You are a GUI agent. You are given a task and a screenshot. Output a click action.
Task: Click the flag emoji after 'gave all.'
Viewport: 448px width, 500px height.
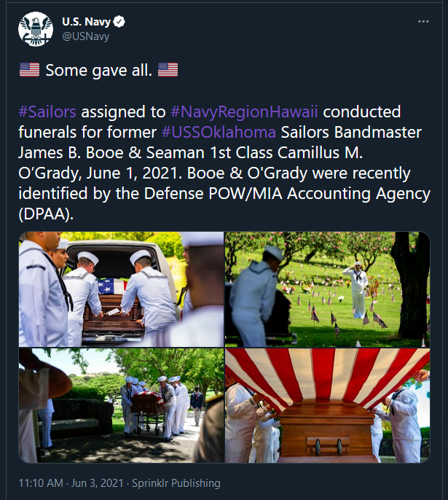pos(168,70)
